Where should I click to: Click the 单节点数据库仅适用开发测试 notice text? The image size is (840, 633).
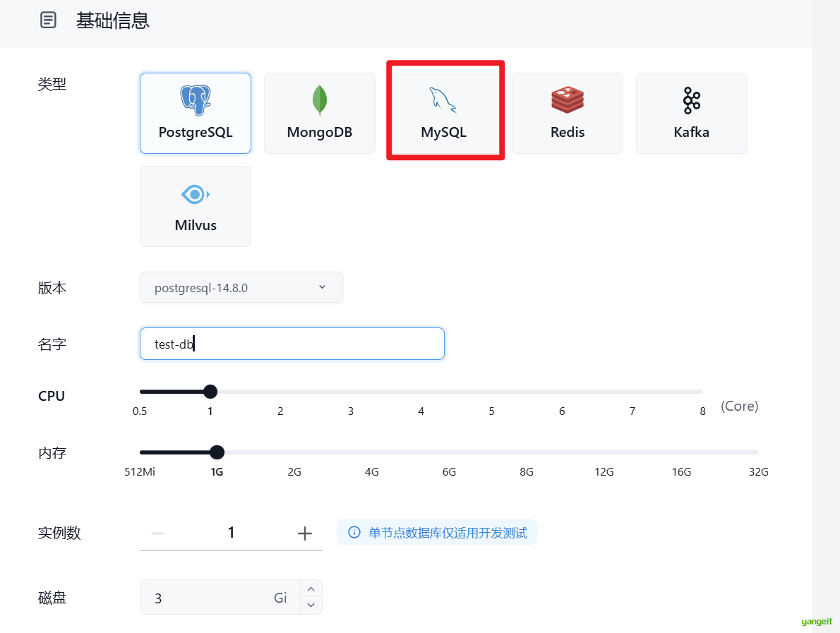point(448,533)
